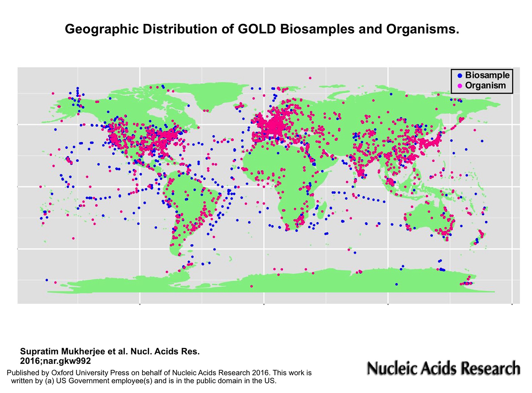Click the "2016;nar.gkw992" reference text
Screen dimensions: 532x393
click(x=55, y=361)
